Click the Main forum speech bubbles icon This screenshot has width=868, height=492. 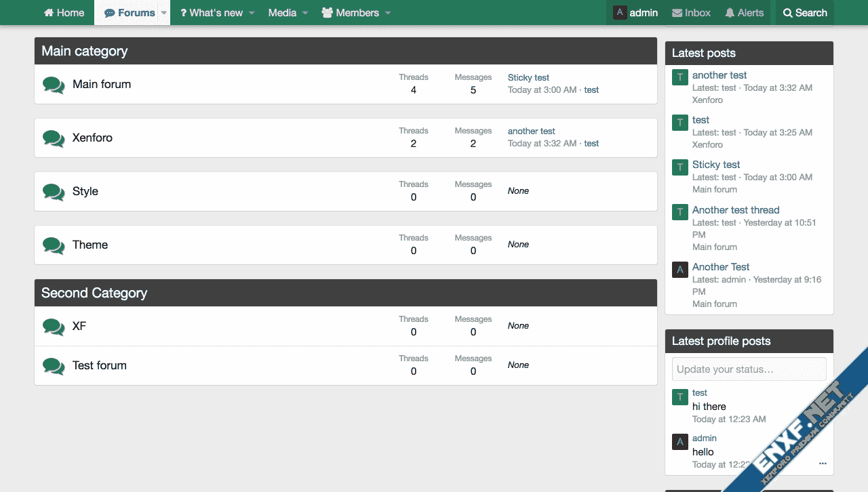coord(54,85)
